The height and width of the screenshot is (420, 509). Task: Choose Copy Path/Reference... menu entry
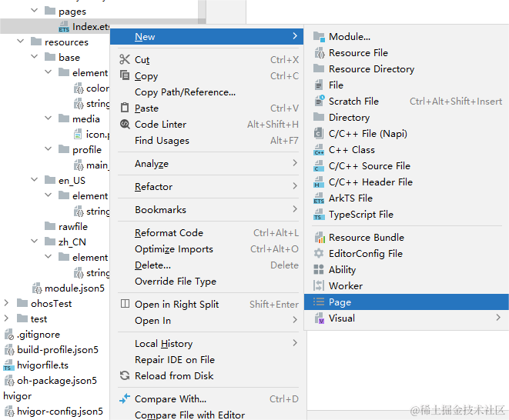pos(208,92)
